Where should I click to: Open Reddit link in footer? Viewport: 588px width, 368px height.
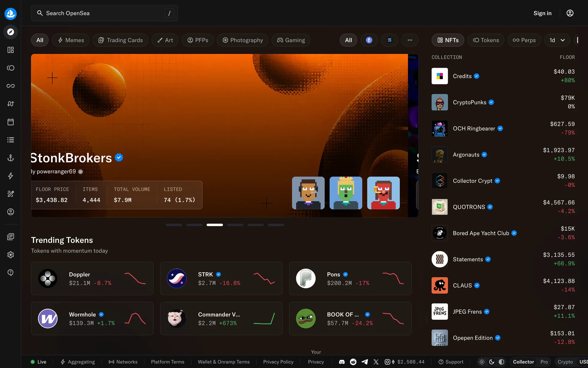point(353,362)
